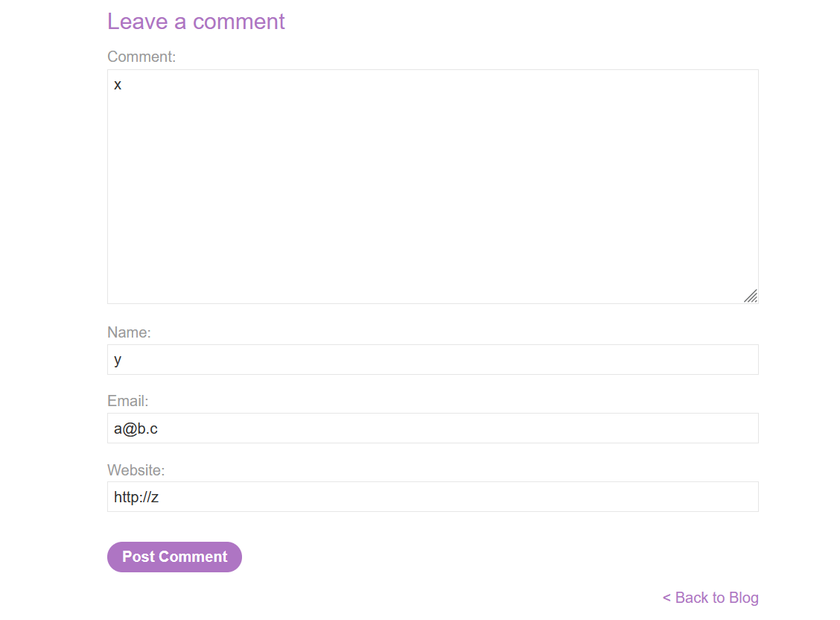Follow the Back to Blog link

(711, 598)
